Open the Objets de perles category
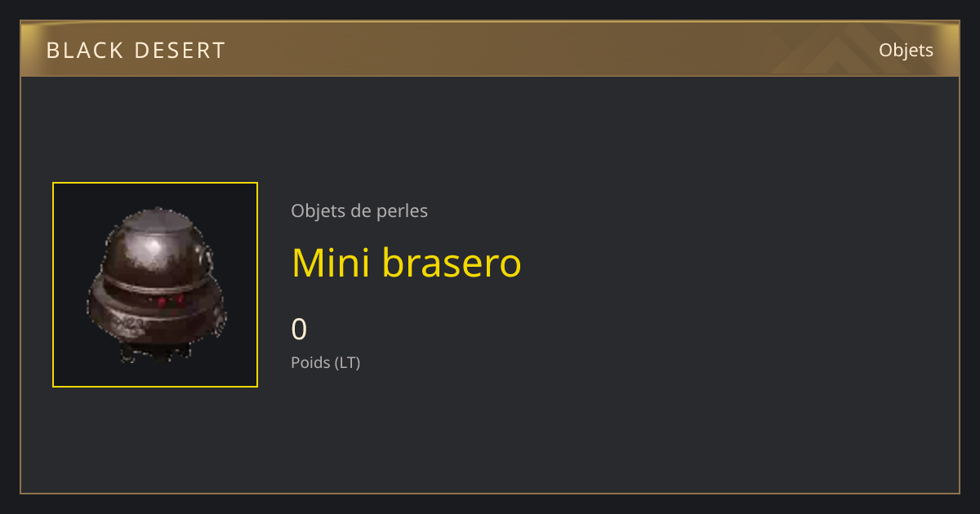This screenshot has width=980, height=514. click(359, 210)
